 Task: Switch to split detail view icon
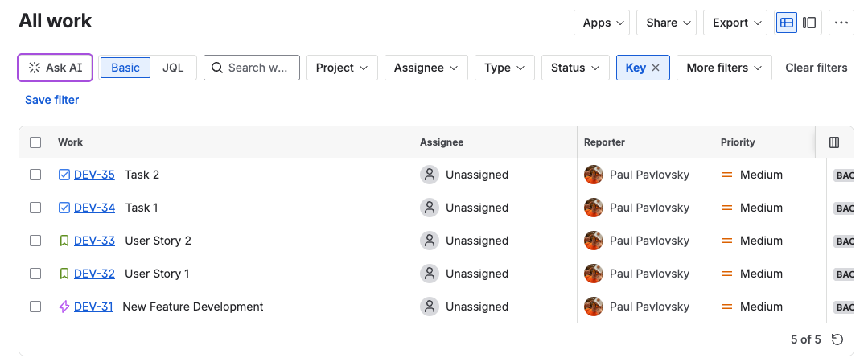[809, 23]
